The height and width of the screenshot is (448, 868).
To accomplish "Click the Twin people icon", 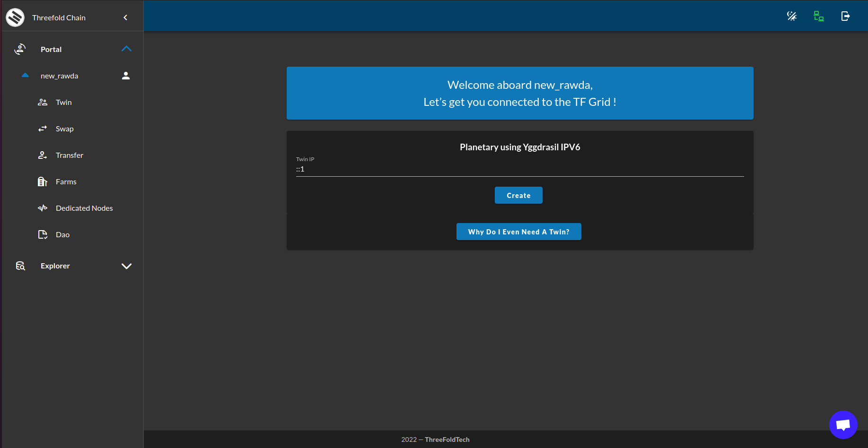I will [43, 102].
